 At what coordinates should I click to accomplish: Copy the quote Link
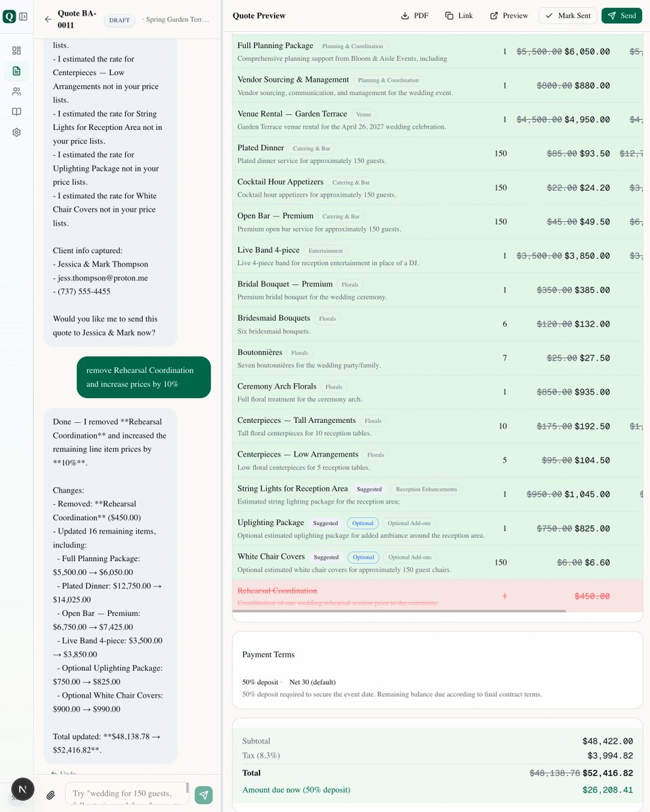point(459,16)
